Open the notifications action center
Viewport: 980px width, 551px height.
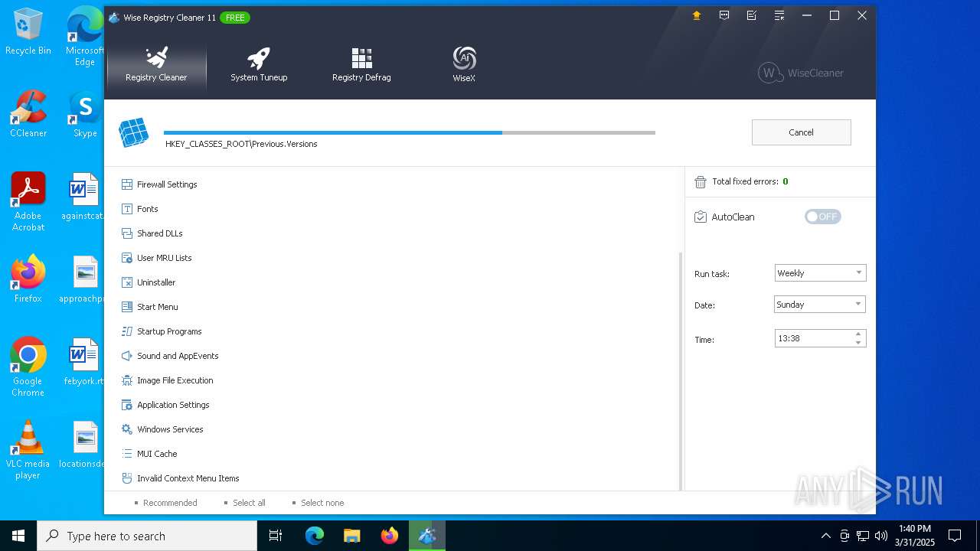click(x=955, y=536)
